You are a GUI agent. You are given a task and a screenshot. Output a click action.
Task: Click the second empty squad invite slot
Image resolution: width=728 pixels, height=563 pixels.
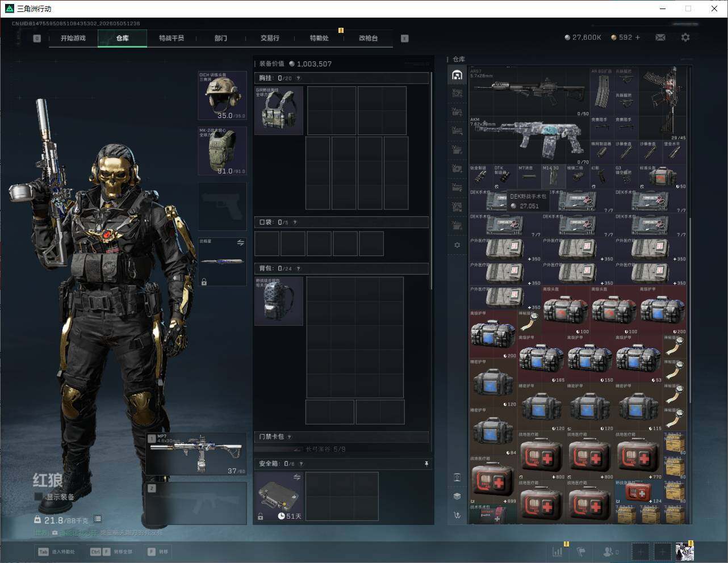[x=662, y=551]
